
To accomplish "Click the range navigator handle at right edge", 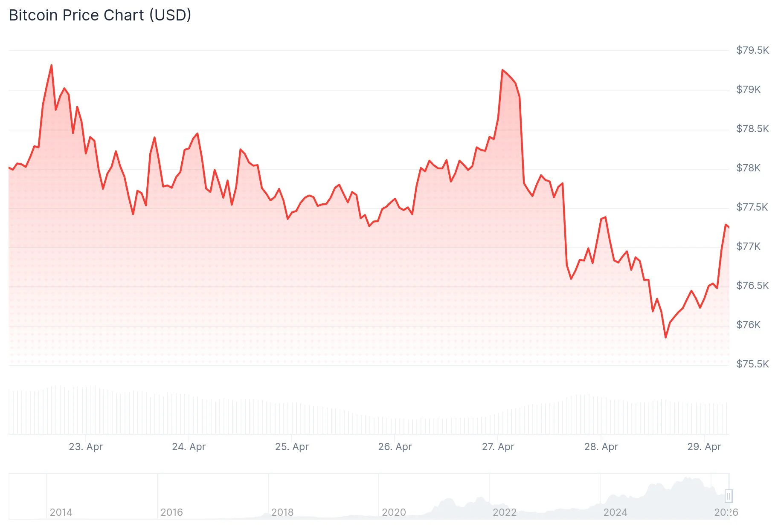I will click(729, 496).
